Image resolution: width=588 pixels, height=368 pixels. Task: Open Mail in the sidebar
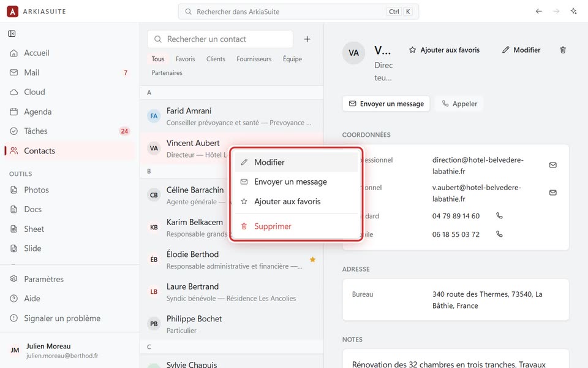point(70,72)
